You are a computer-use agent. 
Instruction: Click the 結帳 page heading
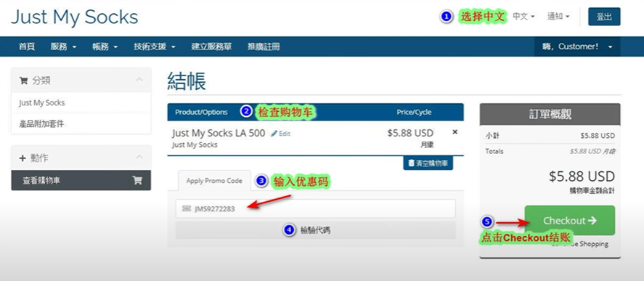[187, 81]
